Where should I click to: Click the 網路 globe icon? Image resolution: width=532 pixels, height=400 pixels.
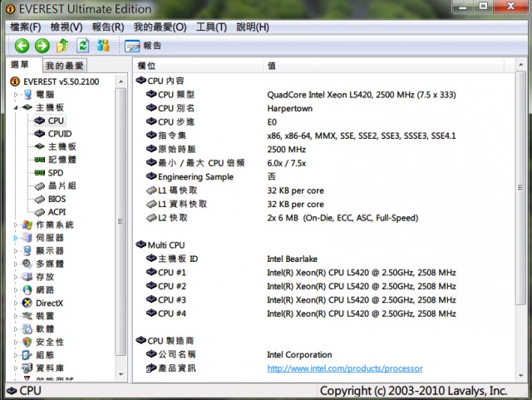coord(27,290)
